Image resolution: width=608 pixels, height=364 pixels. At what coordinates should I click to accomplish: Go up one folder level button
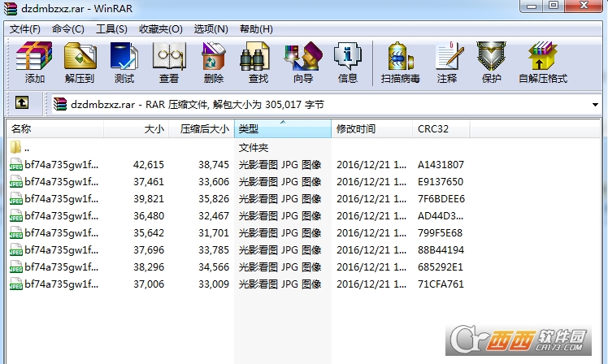(22, 102)
